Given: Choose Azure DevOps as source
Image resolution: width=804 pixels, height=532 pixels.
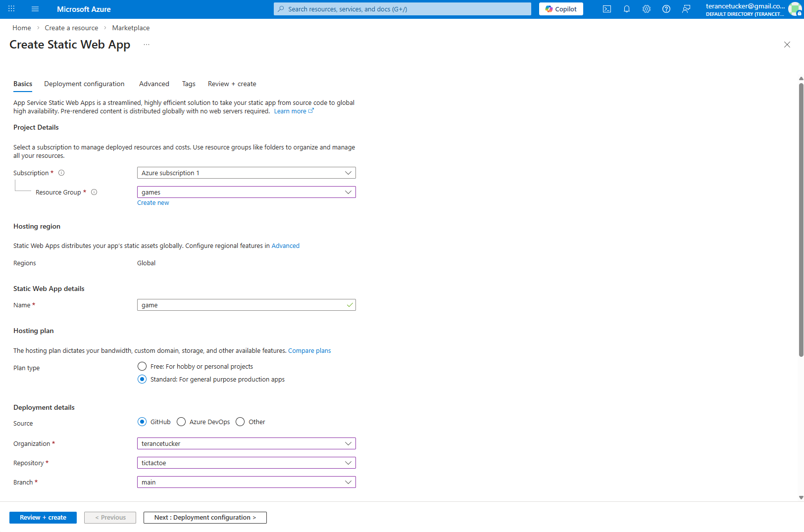Looking at the screenshot, I should 181,422.
